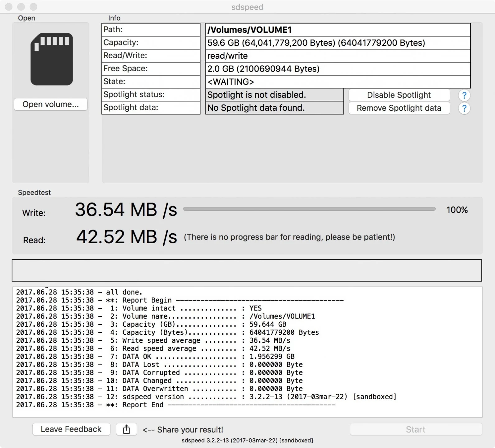Screen dimensions: 495x448
Task: Click the Volume name log line
Action: (x=166, y=316)
